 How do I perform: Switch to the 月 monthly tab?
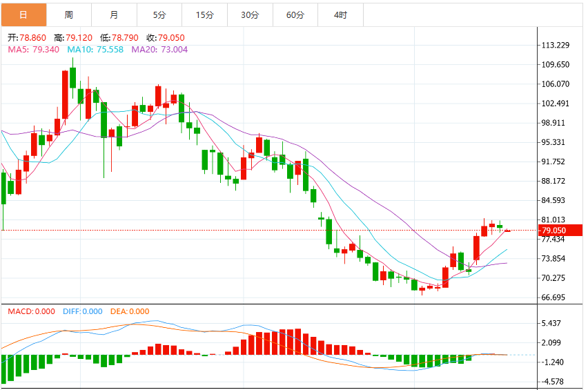pos(114,15)
